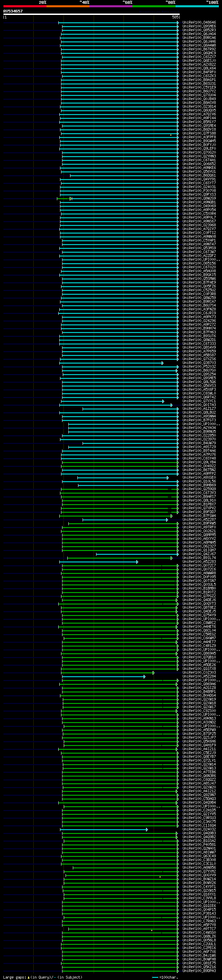Click hit label UniRef100_Q10L56

click(x=199, y=481)
